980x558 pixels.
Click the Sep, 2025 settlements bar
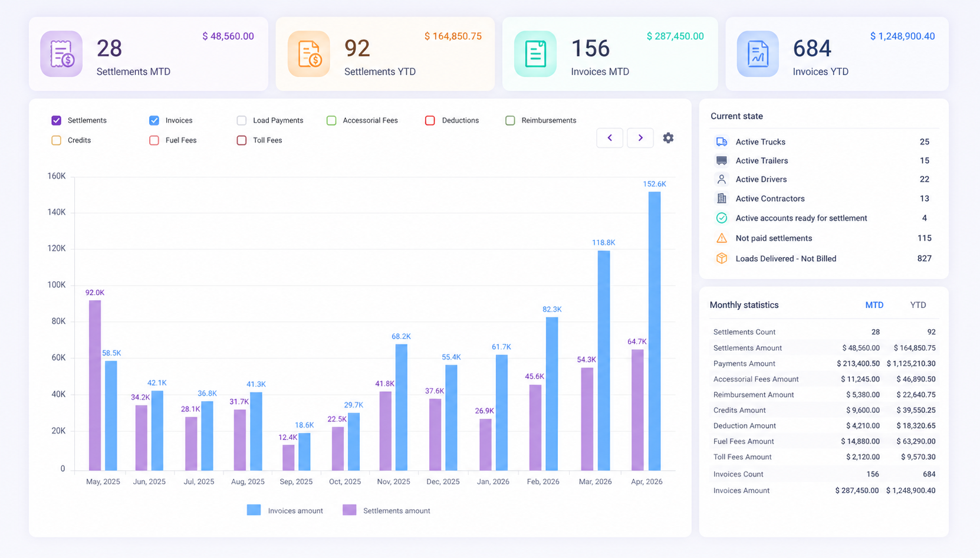288,458
